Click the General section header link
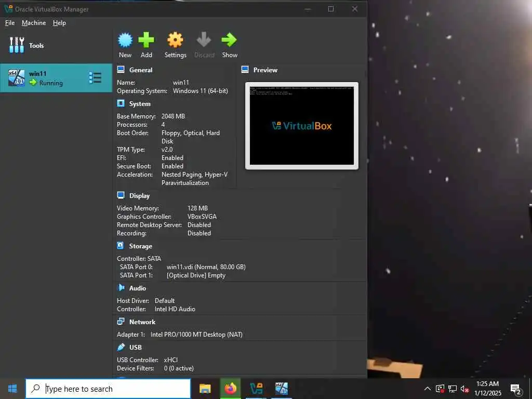The image size is (532, 399). click(x=141, y=70)
